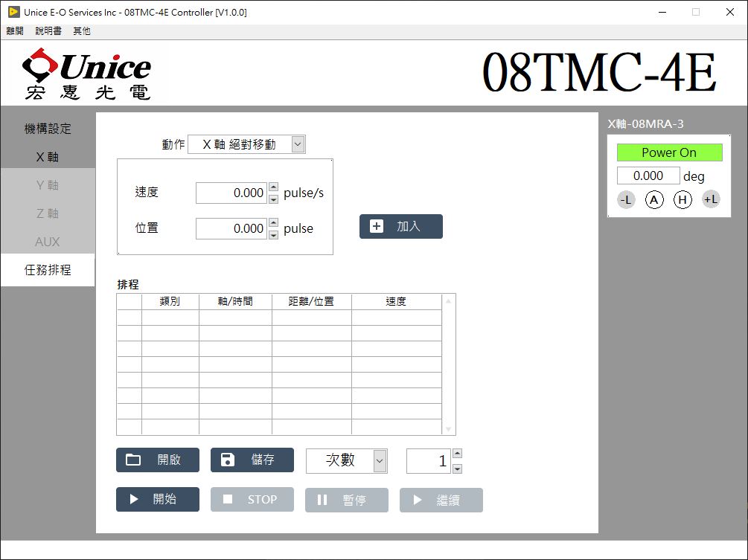Screen dimensions: 748x560
Task: Click the X軸-08MRA-3 panel title
Action: pos(645,124)
